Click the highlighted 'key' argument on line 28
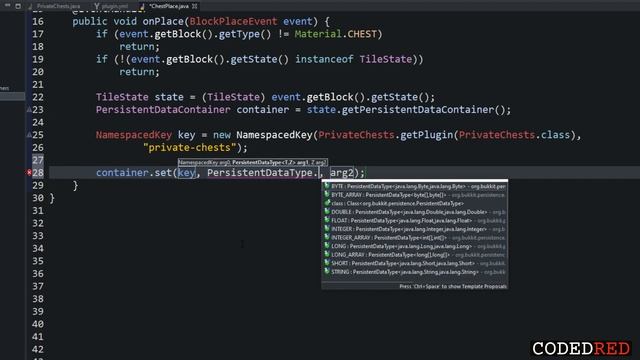This screenshot has width=640, height=360. click(x=187, y=173)
